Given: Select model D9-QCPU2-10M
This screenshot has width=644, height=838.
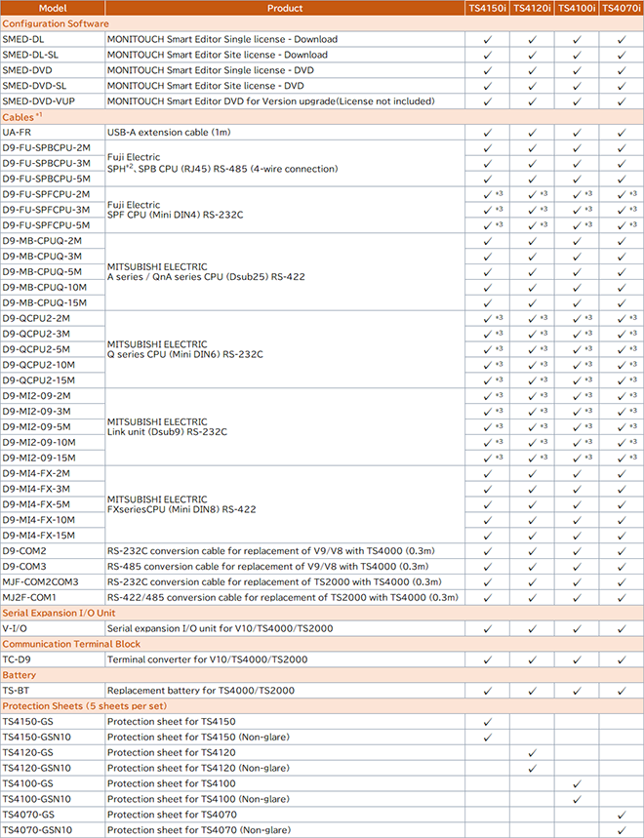Looking at the screenshot, I should coord(38,365).
